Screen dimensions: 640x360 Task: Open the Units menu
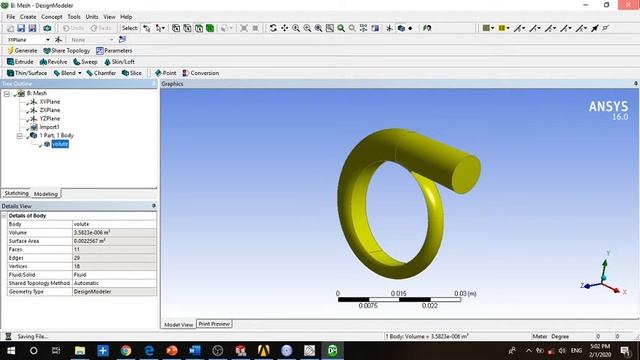click(92, 17)
